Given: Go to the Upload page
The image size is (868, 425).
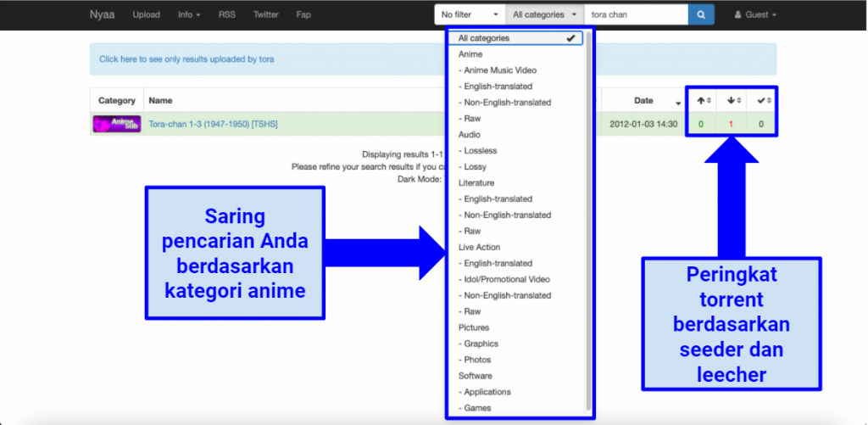Looking at the screenshot, I should pos(146,14).
